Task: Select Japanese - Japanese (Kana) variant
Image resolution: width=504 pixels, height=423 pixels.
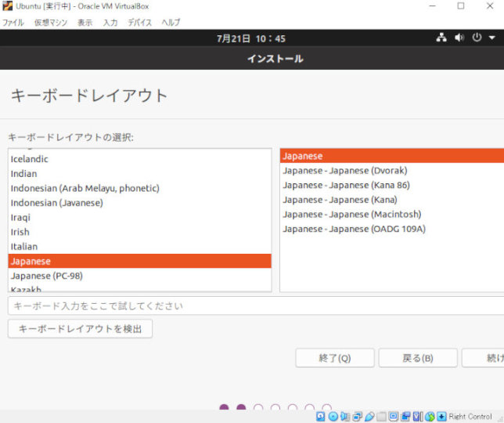Action: pyautogui.click(x=392, y=200)
